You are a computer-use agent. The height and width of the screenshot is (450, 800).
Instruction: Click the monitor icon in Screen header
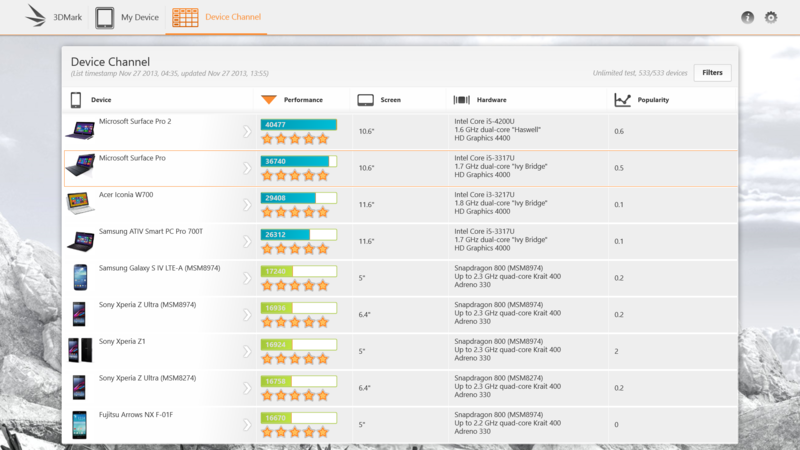tap(365, 100)
